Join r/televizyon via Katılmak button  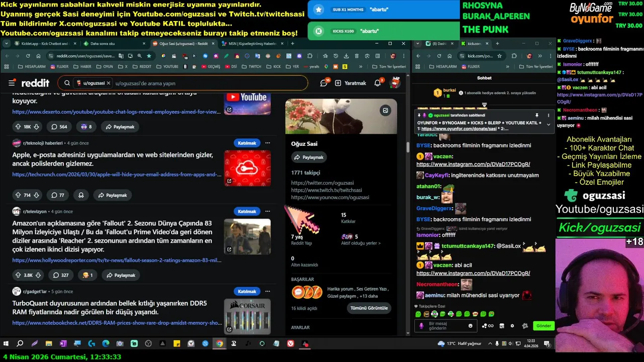[247, 211]
